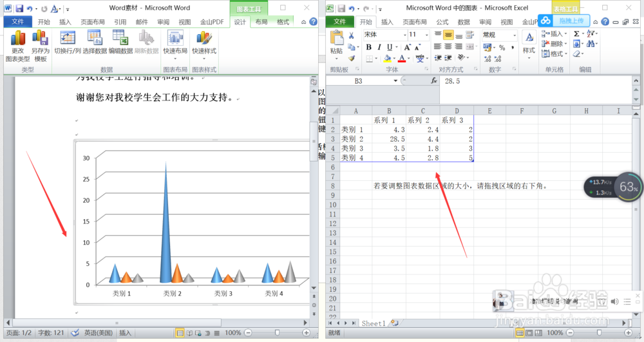
Task: Switch to Word 设计 (Design) tab
Action: click(240, 22)
